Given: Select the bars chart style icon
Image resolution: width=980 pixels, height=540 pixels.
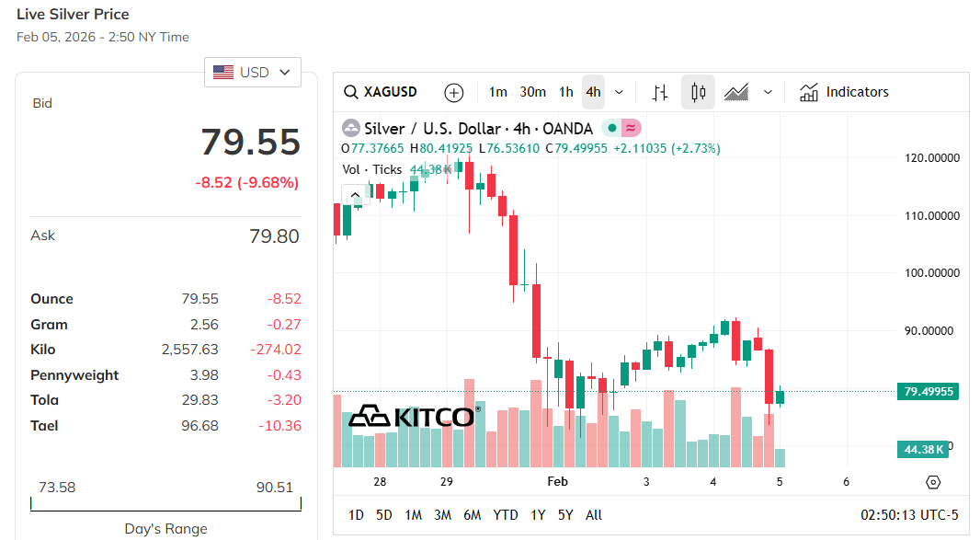Looking at the screenshot, I should [660, 92].
